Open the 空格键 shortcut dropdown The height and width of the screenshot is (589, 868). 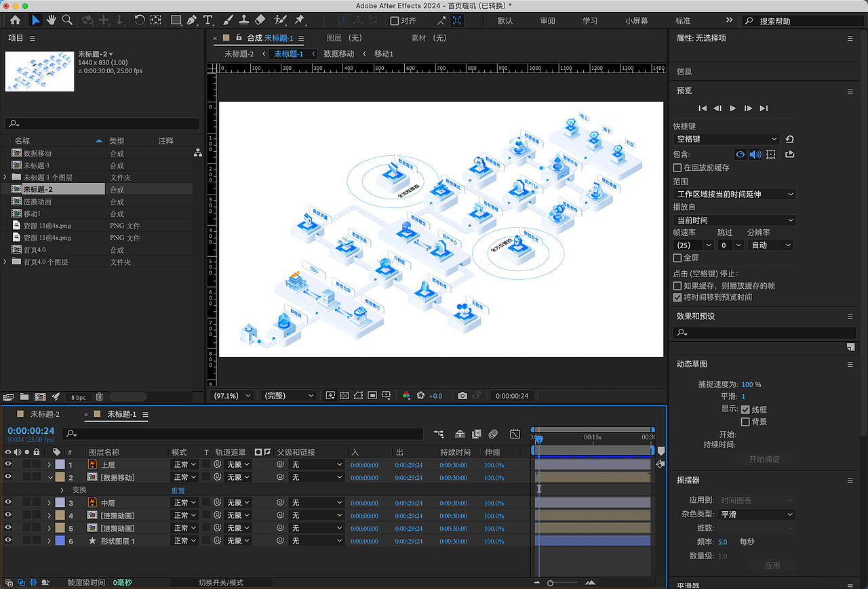click(726, 139)
